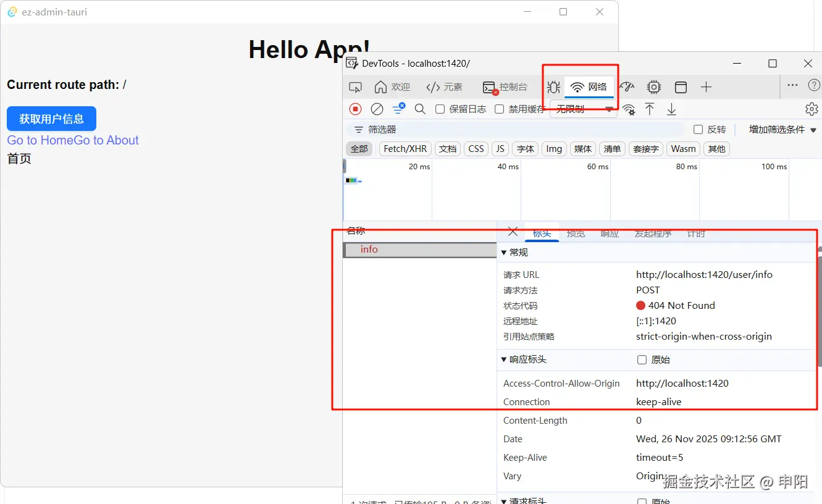Click the import HAR upload arrow
Viewport: 822px width, 504px height.
[650, 109]
